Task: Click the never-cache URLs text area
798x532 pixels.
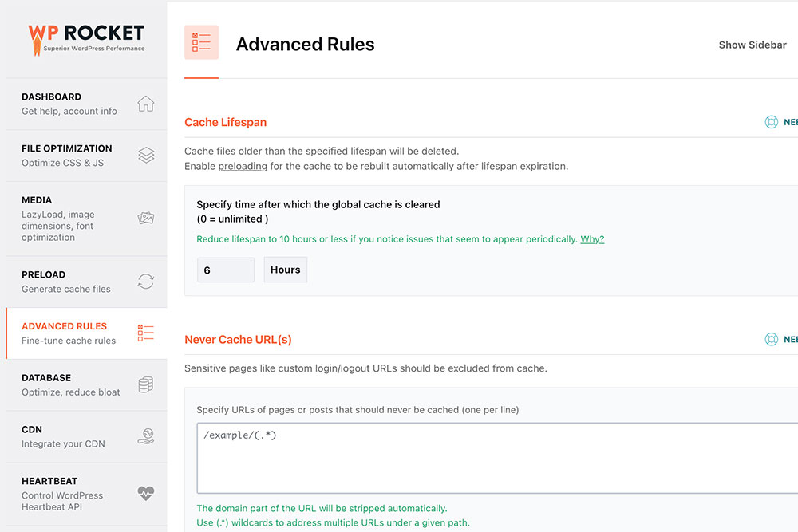Action: [497, 458]
